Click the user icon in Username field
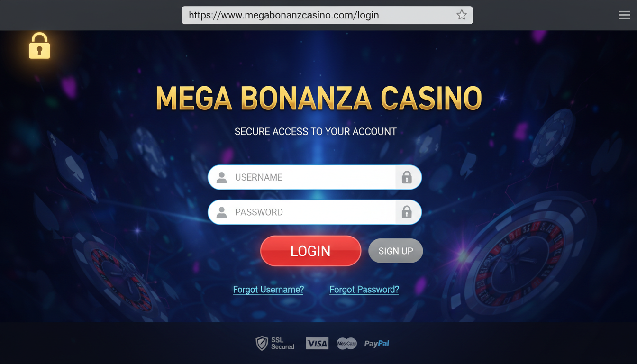Viewport: 637px width, 364px height. [221, 178]
